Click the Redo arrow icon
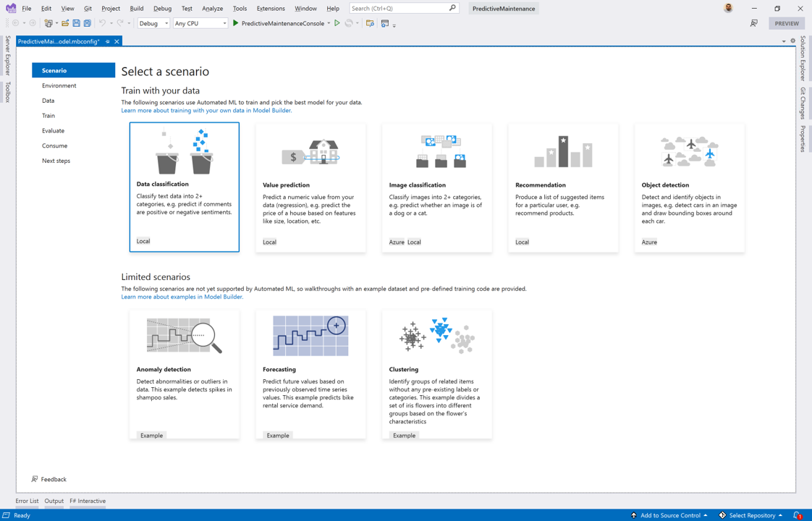This screenshot has height=521, width=812. tap(120, 23)
